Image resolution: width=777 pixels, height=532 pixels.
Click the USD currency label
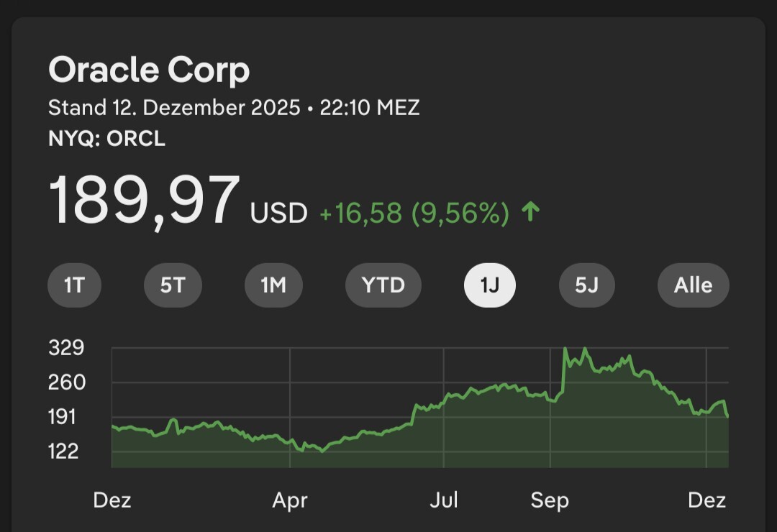click(278, 214)
